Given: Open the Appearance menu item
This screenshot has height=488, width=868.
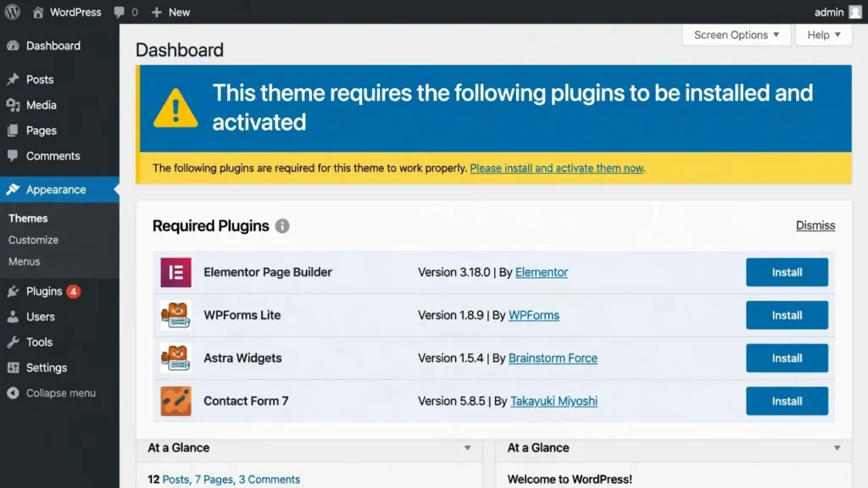Looking at the screenshot, I should 59,189.
